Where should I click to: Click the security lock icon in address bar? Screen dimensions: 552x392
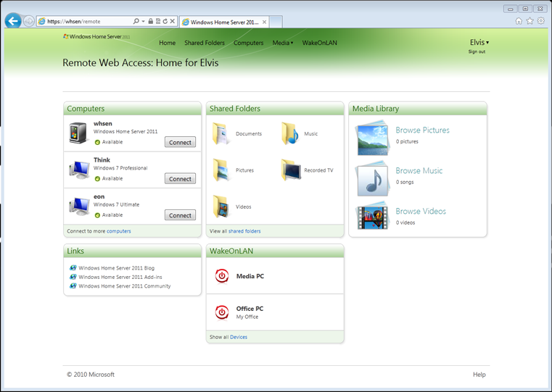151,22
